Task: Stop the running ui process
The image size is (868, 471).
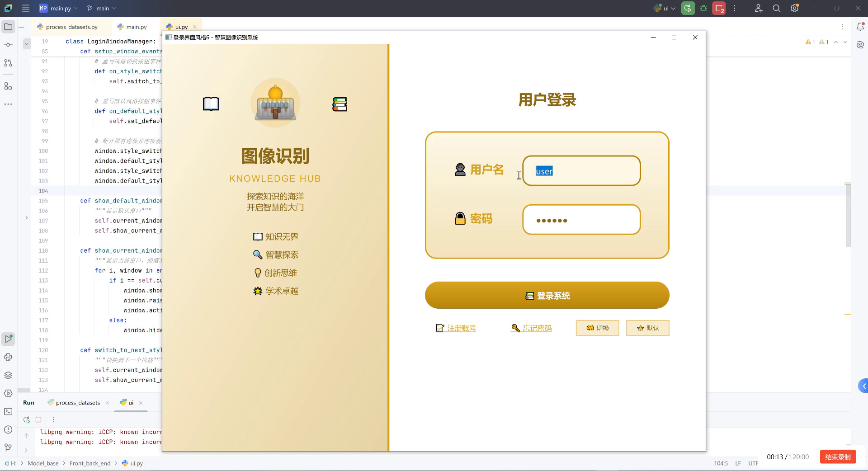Action: [719, 8]
